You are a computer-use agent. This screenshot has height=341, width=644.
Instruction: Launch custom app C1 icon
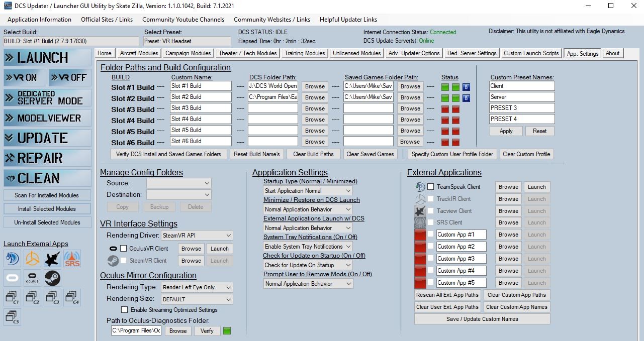[12, 298]
